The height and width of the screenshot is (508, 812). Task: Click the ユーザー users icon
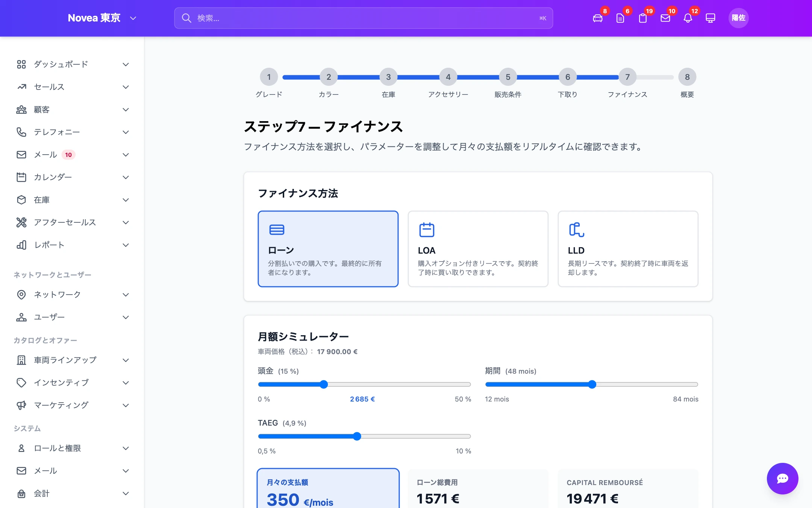[x=21, y=317]
